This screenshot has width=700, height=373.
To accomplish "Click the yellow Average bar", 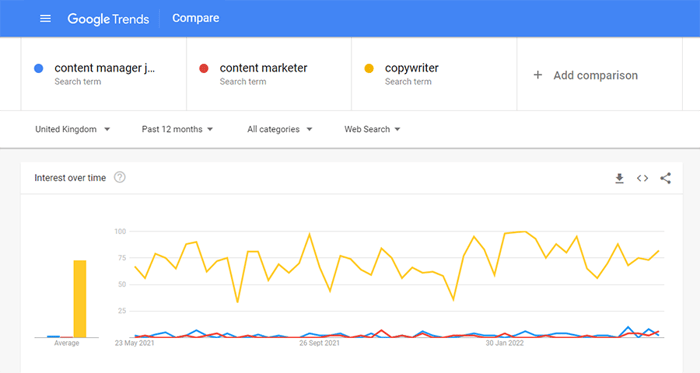I will (80, 298).
